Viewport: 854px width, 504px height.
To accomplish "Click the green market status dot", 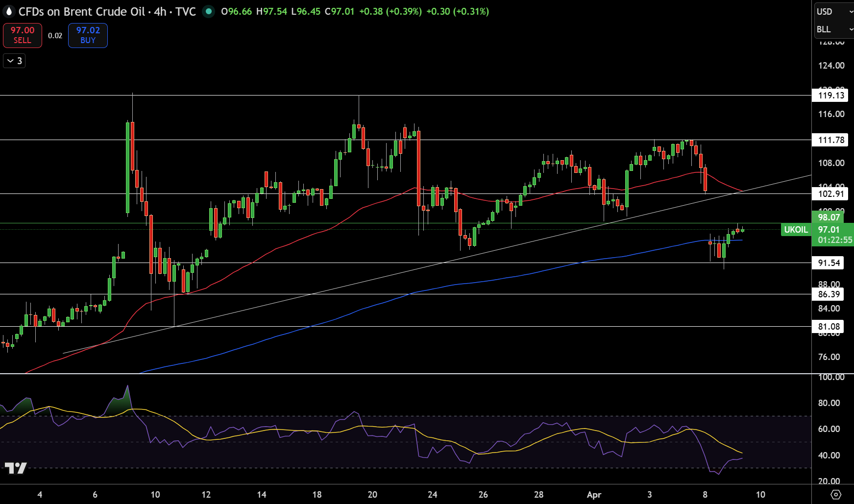I will tap(209, 11).
